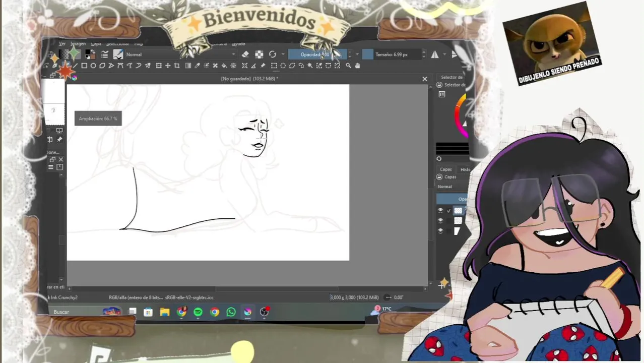Select the Ellipse shape tool
This screenshot has width=644, height=363.
tap(93, 66)
